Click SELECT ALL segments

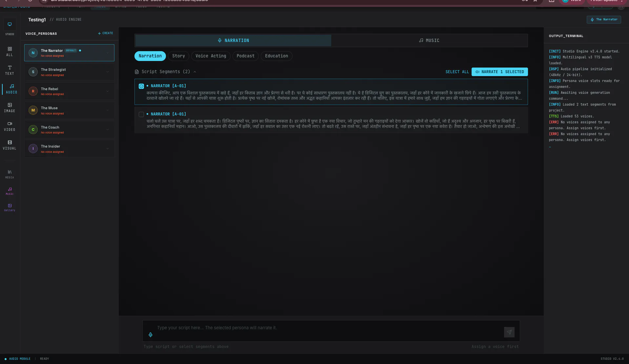[x=457, y=72]
